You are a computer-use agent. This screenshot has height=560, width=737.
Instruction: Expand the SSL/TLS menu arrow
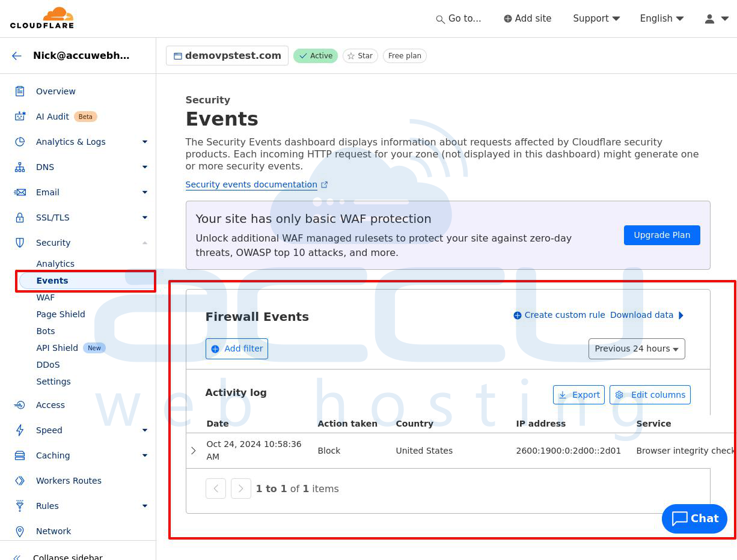click(145, 218)
